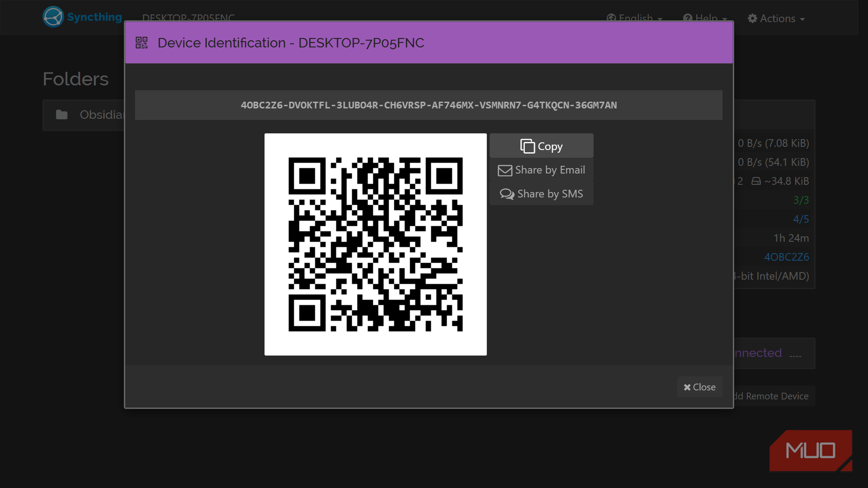Click the QR code icon in dialog header

point(142,43)
